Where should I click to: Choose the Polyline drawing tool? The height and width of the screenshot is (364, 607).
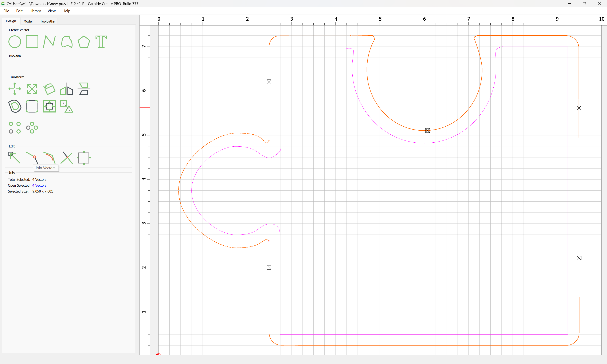tap(49, 42)
